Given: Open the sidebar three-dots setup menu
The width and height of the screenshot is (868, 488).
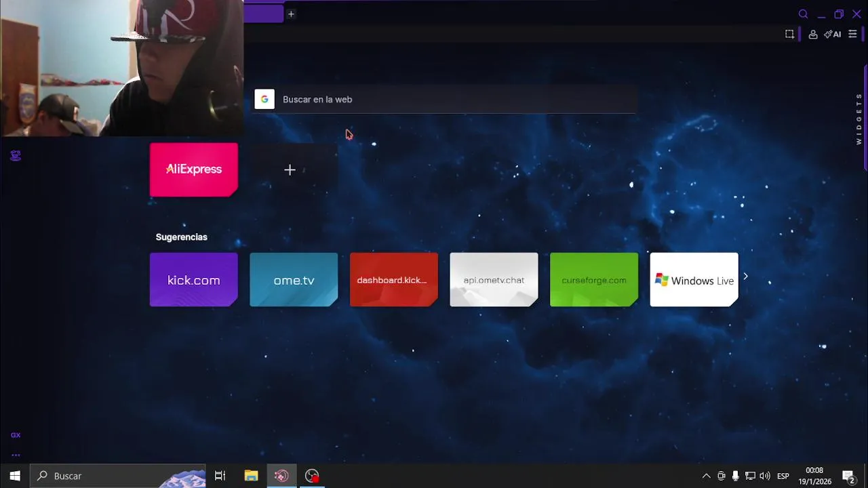Looking at the screenshot, I should click(16, 455).
